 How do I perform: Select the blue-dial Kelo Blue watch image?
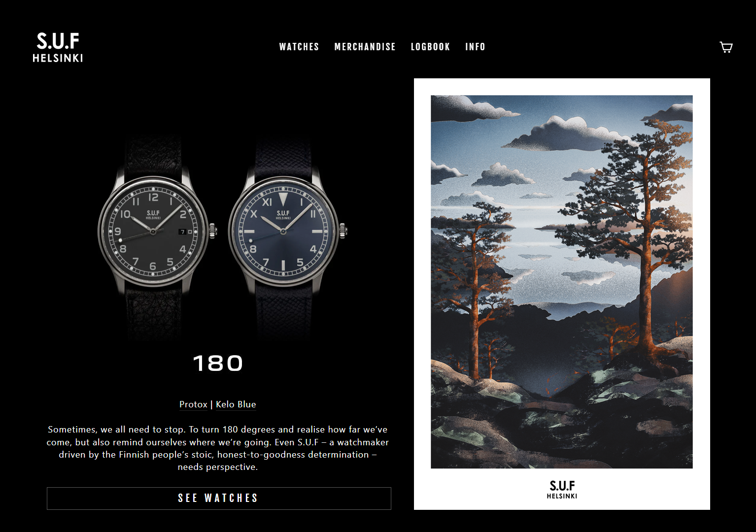tap(287, 236)
